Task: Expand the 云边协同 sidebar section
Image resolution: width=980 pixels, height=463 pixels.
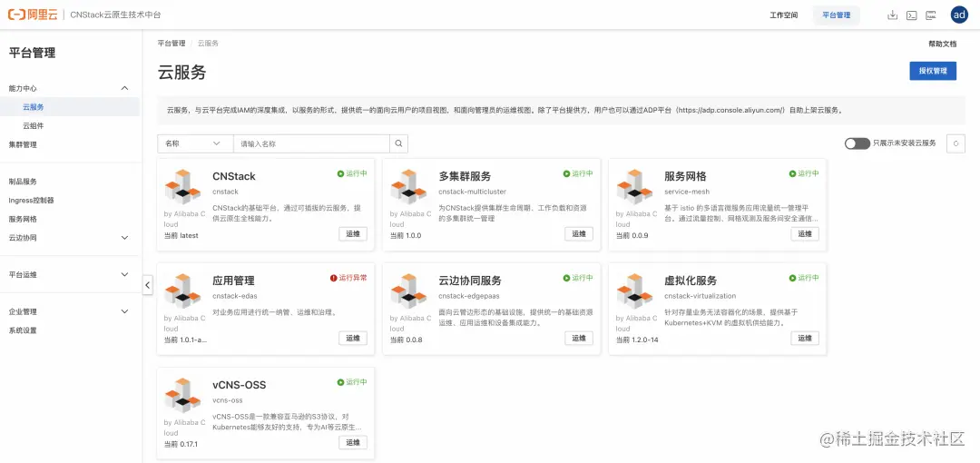Action: click(124, 238)
